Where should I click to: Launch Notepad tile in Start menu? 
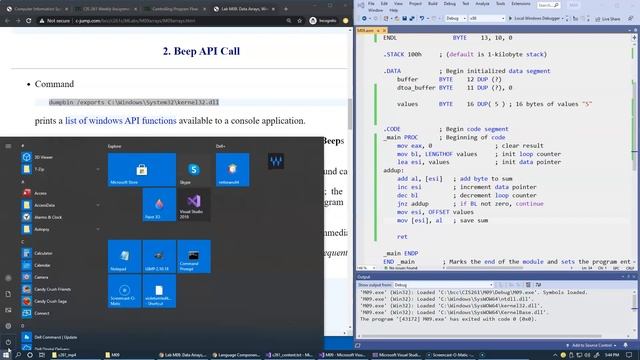point(124,256)
